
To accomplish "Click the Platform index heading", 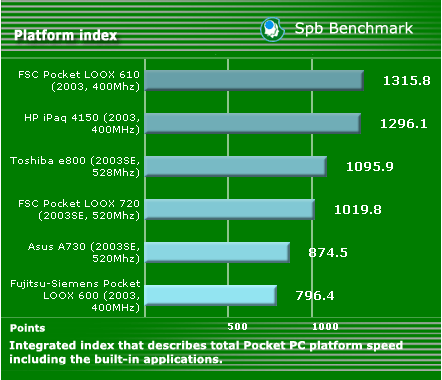I will click(66, 35).
